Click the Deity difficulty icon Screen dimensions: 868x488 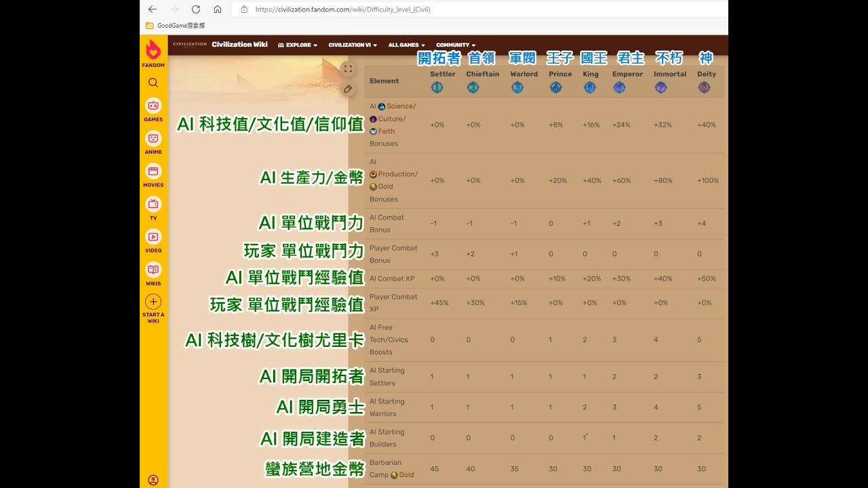705,87
